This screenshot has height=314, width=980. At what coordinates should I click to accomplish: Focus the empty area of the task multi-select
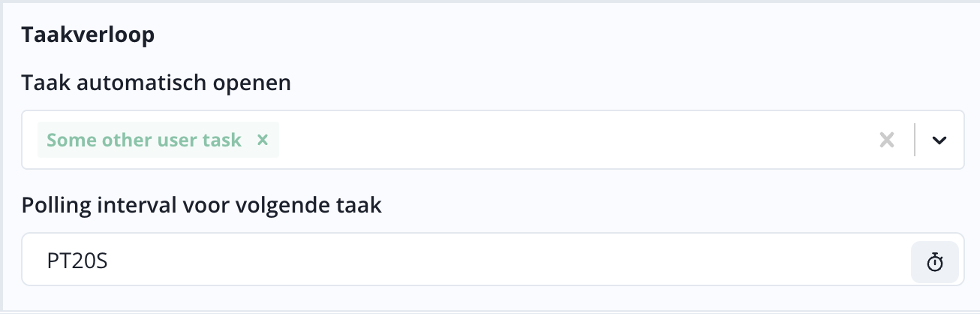pyautogui.click(x=570, y=140)
